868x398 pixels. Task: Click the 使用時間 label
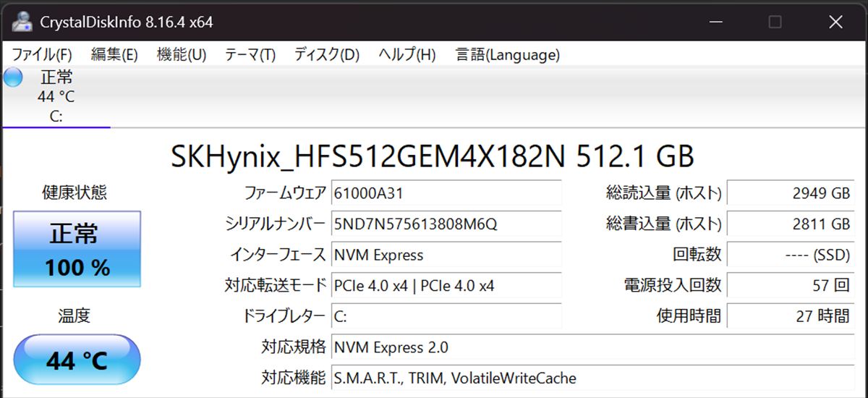click(x=689, y=316)
